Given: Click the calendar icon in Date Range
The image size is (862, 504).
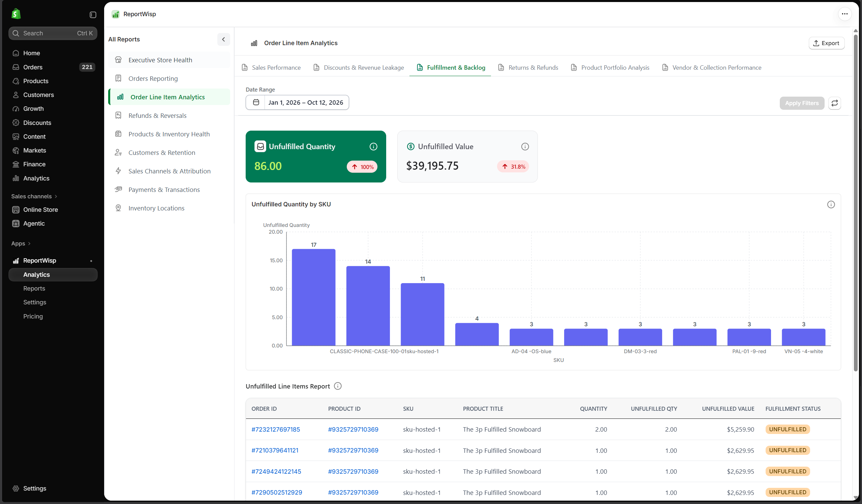Looking at the screenshot, I should click(x=256, y=102).
